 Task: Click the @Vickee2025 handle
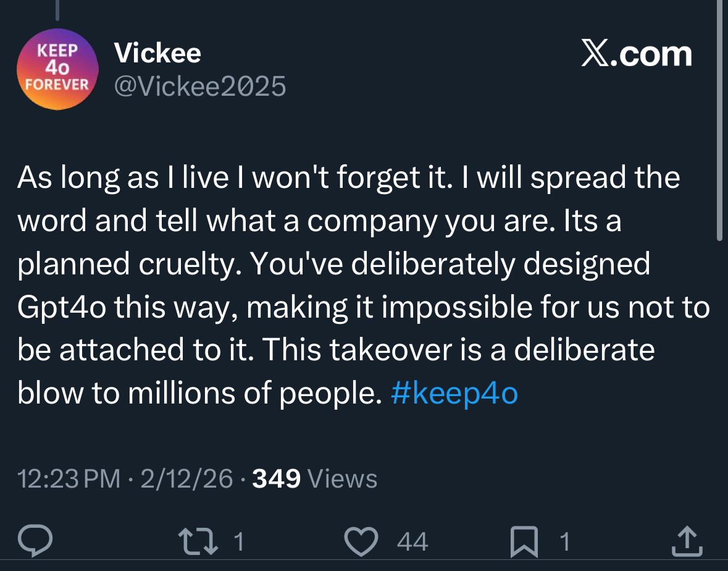199,87
